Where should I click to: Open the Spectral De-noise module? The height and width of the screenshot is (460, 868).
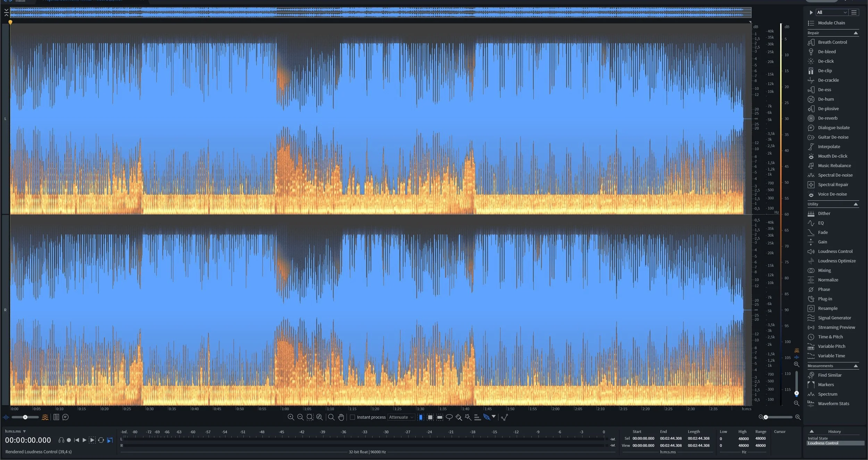(835, 175)
